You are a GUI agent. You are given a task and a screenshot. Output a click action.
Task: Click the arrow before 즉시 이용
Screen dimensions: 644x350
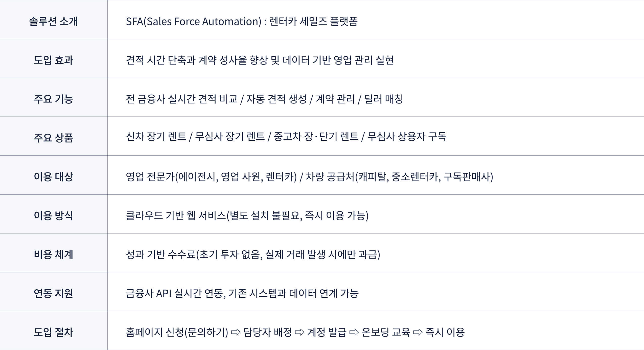pyautogui.click(x=418, y=332)
